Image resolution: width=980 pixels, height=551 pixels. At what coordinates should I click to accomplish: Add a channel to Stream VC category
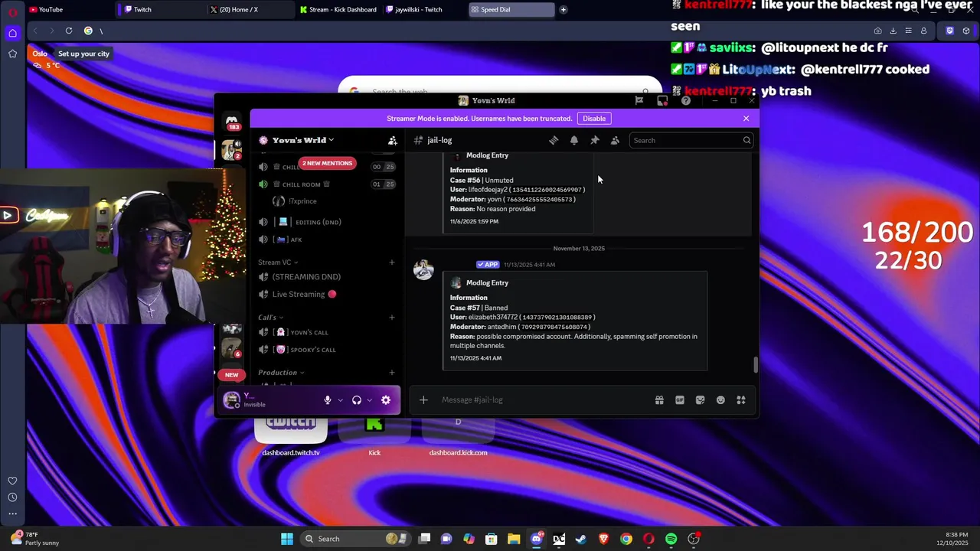click(392, 262)
